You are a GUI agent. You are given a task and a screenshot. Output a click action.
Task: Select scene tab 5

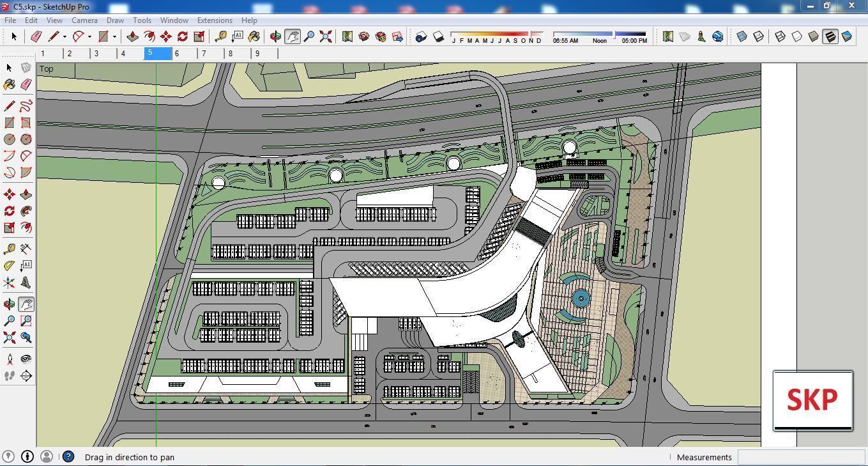click(x=158, y=54)
